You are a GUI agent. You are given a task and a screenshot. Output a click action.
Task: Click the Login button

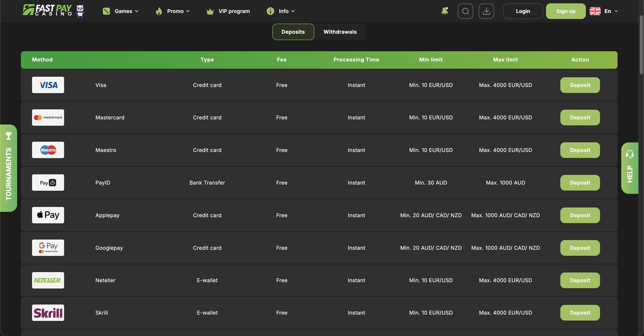pyautogui.click(x=523, y=11)
